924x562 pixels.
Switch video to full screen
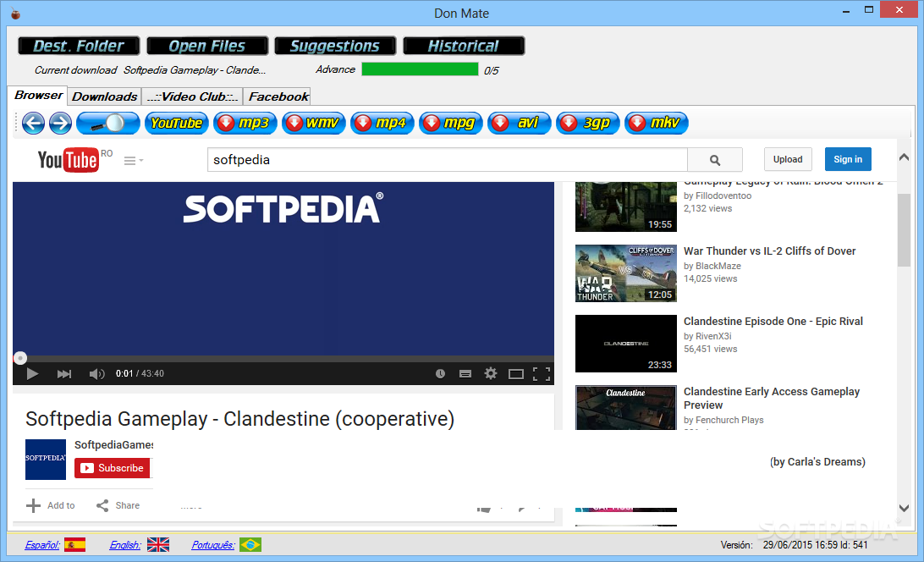click(x=541, y=374)
